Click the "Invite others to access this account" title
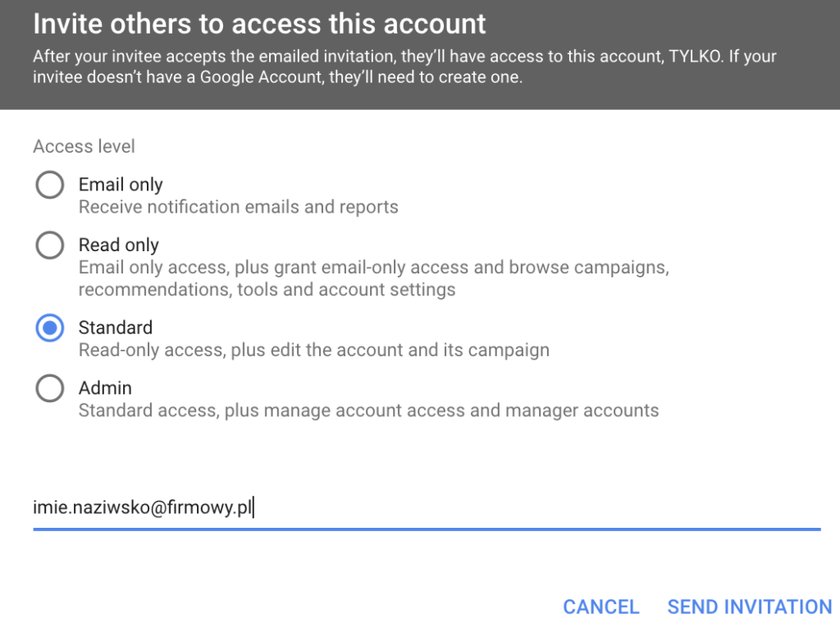The height and width of the screenshot is (628, 840). (259, 24)
